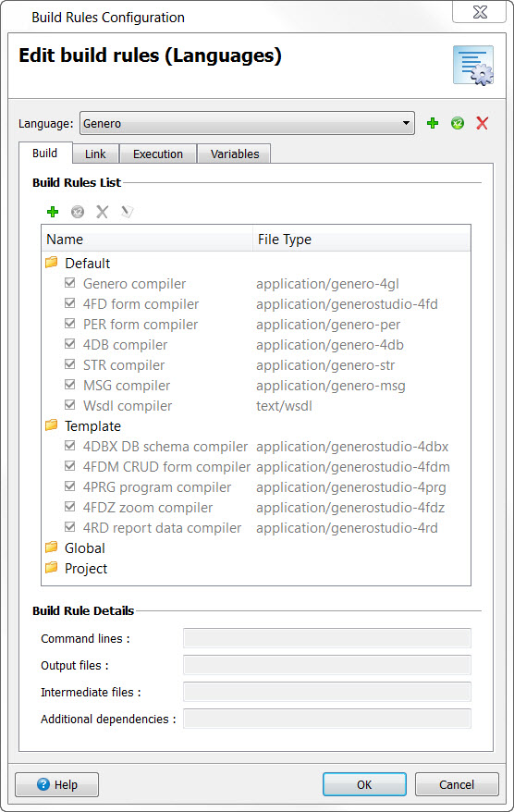Click file type application/genero-4gl
The width and height of the screenshot is (514, 812).
point(327,284)
